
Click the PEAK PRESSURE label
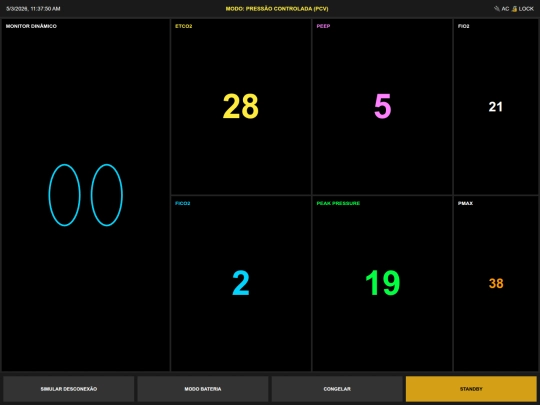[x=338, y=203]
